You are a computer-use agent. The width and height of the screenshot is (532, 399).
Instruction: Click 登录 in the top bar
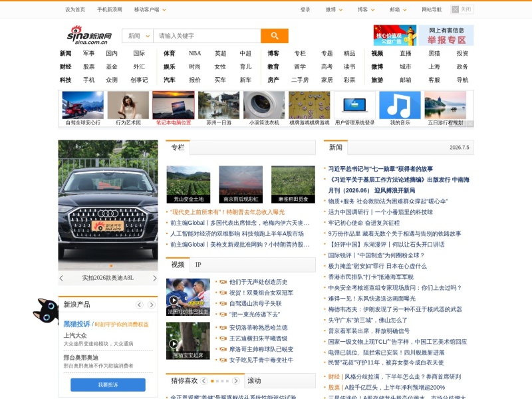coord(305,10)
